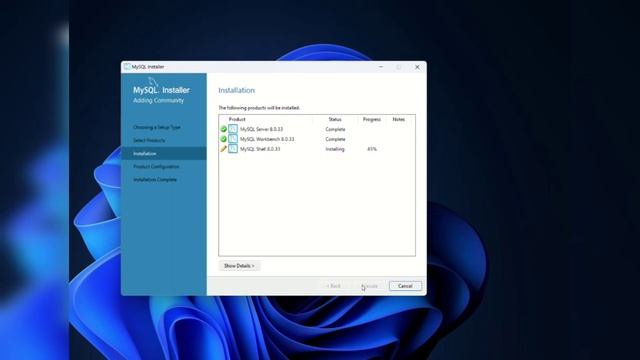This screenshot has height=360, width=640.
Task: Click the MySQL Workbench product icon
Action: click(233, 139)
